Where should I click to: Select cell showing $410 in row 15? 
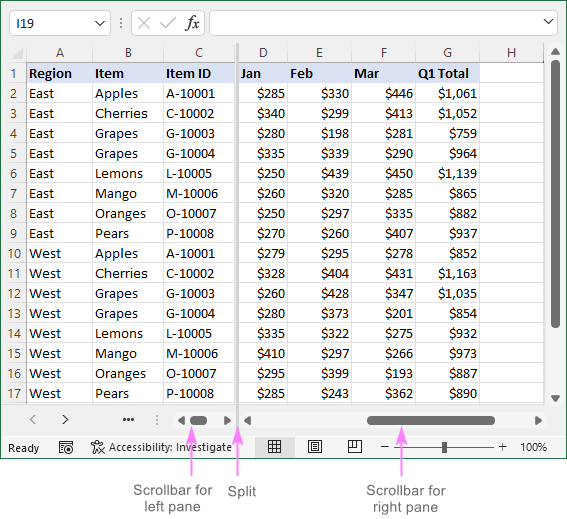263,353
